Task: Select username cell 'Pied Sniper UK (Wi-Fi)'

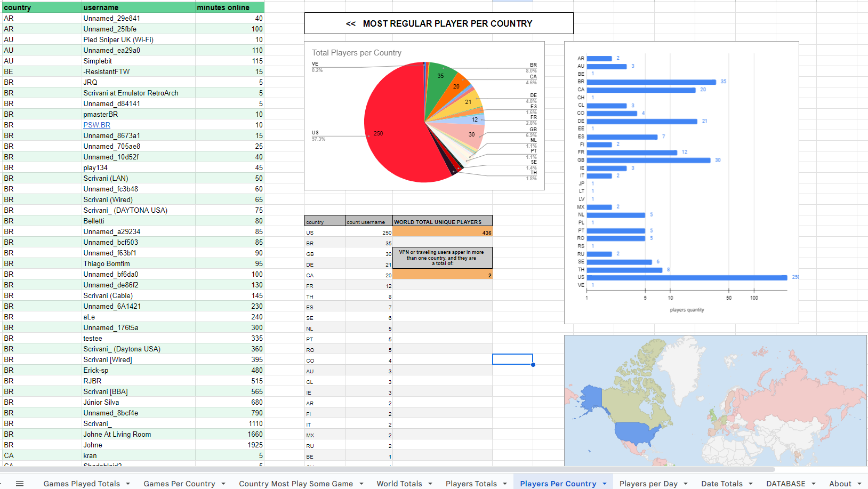Action: pos(139,39)
